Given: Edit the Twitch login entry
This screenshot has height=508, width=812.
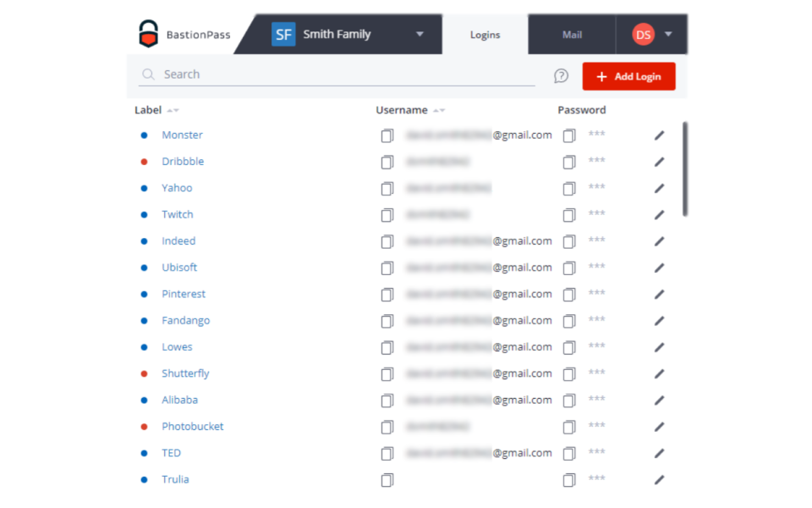Looking at the screenshot, I should click(x=659, y=214).
